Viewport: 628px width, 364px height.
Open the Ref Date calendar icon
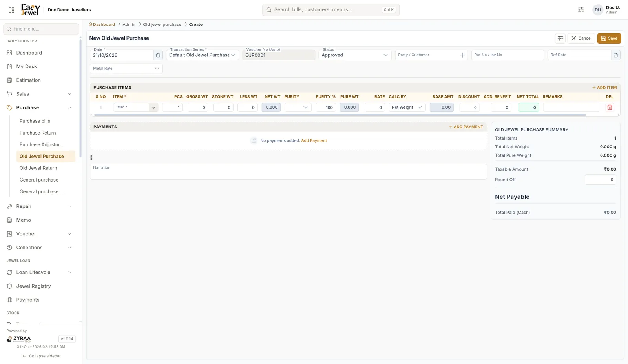[x=615, y=55]
